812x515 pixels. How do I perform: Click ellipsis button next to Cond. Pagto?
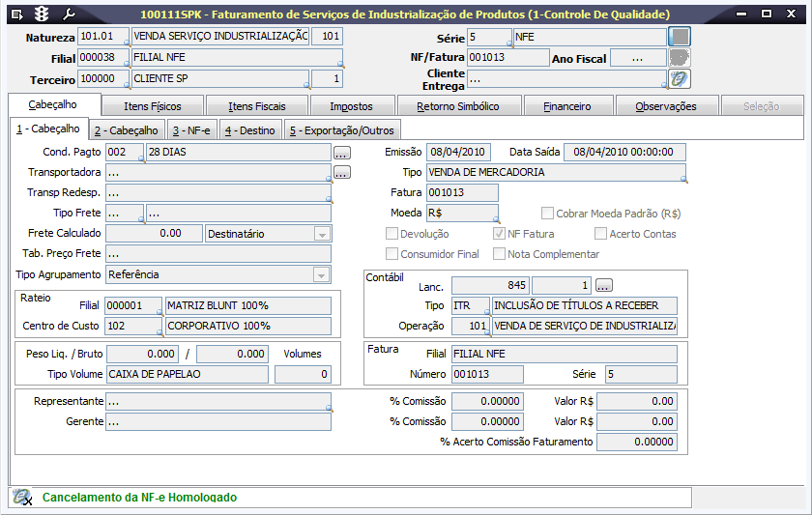tap(341, 153)
